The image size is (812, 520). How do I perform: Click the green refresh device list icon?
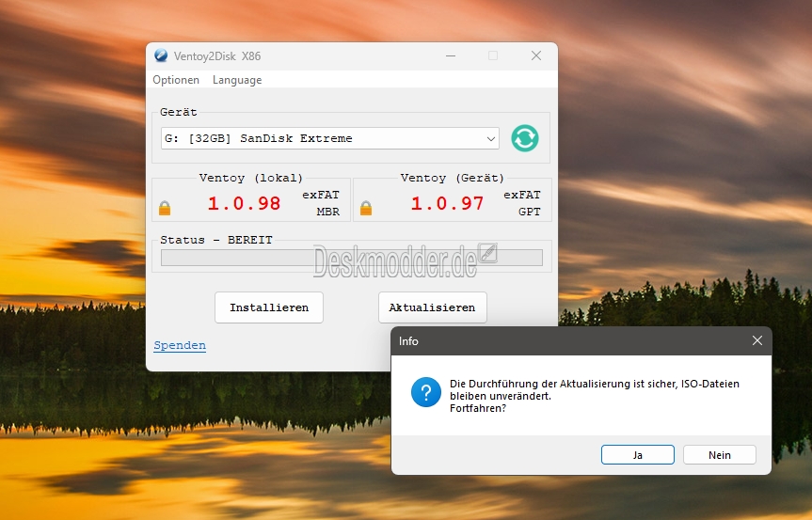pos(525,138)
